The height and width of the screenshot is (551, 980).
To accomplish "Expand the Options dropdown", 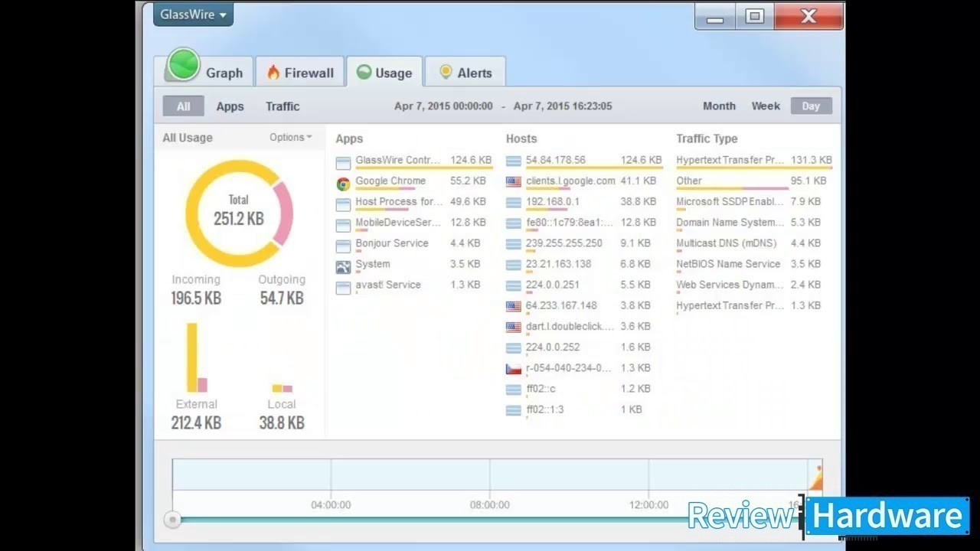I will [291, 137].
